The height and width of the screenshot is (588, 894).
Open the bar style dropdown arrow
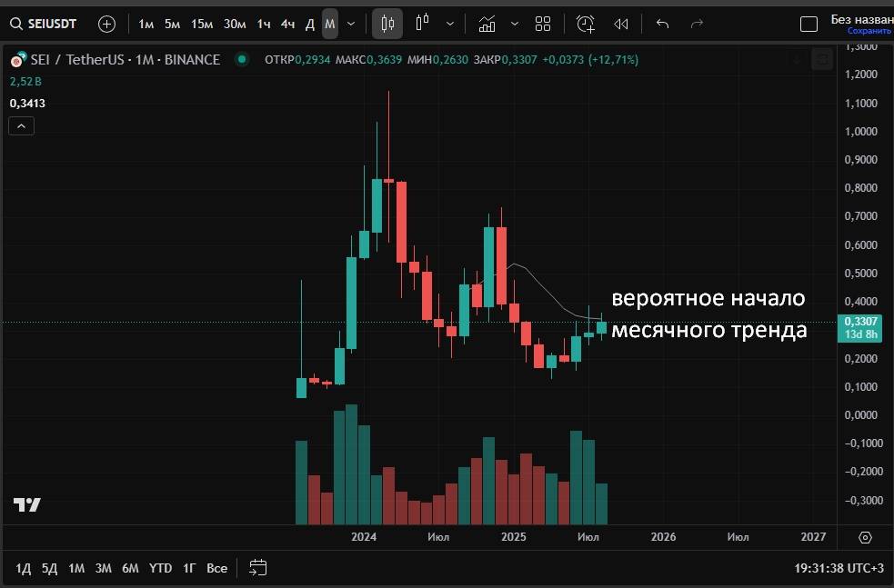coord(449,24)
